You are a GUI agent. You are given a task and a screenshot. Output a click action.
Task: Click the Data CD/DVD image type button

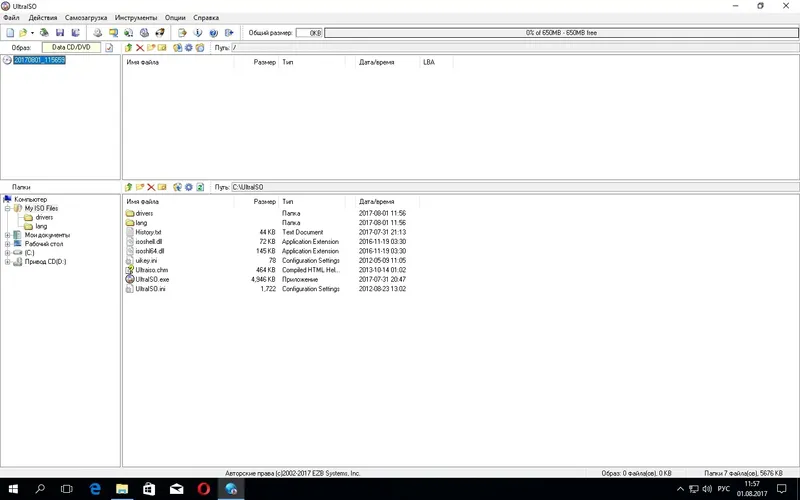coord(71,47)
